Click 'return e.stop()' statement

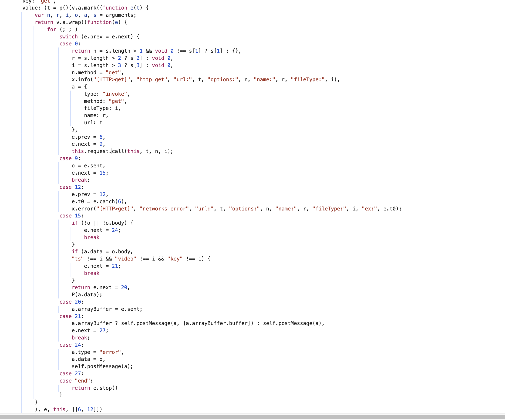coord(95,388)
